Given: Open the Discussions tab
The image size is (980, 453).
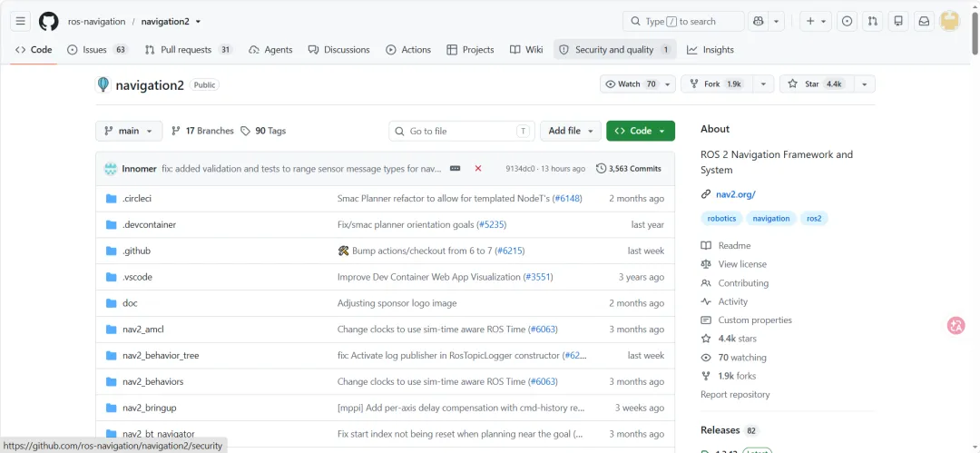Looking at the screenshot, I should tap(338, 49).
